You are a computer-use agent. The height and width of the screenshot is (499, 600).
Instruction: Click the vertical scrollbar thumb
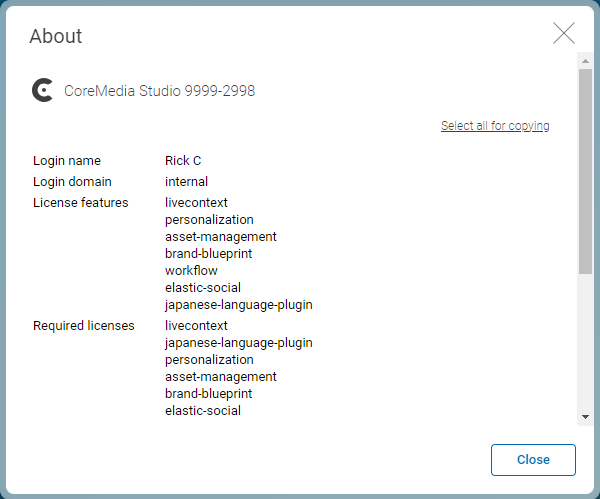click(585, 170)
